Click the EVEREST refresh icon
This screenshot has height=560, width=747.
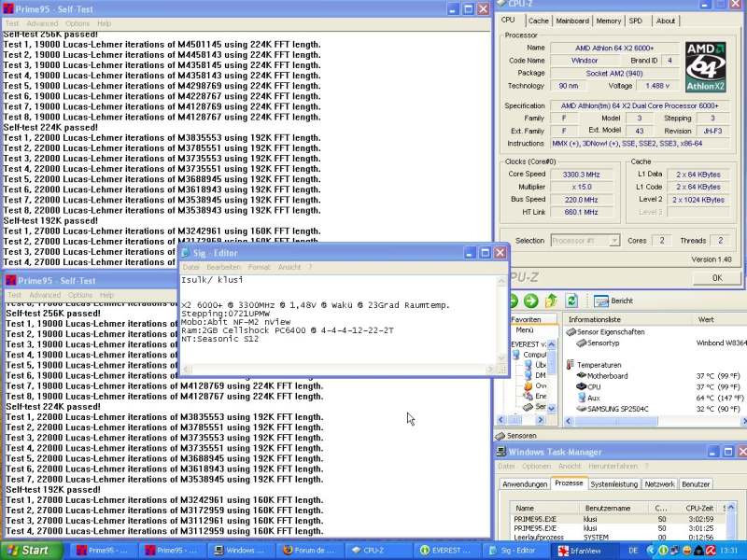point(571,301)
